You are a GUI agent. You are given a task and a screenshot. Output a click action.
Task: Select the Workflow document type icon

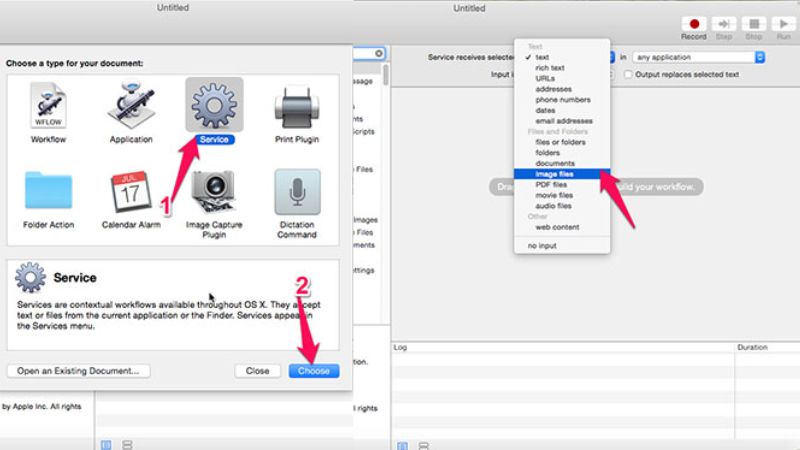click(x=48, y=105)
